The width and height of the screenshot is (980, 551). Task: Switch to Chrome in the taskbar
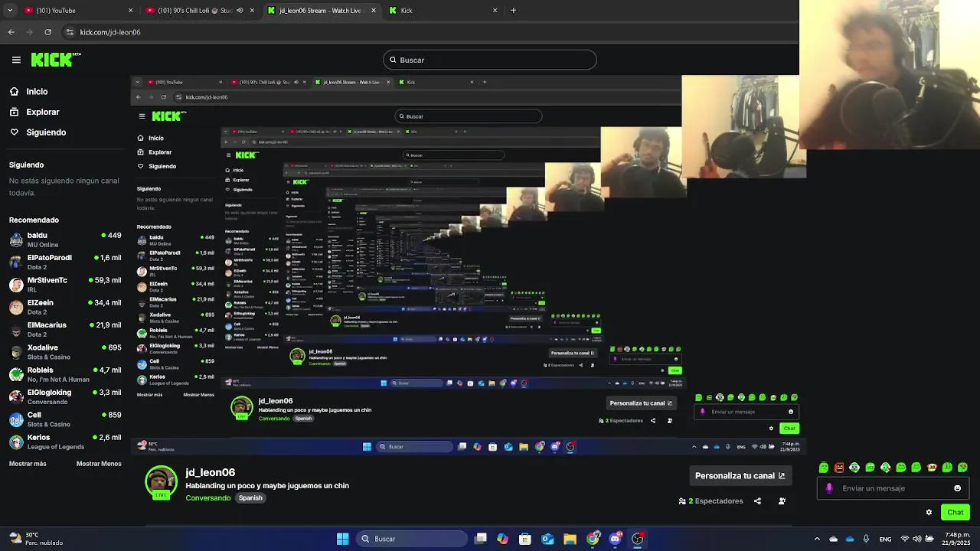(593, 539)
